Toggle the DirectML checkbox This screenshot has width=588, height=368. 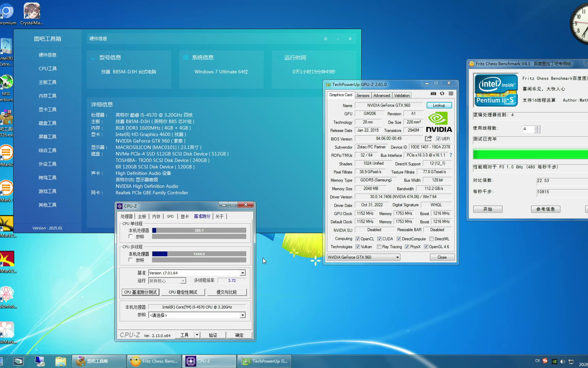[x=432, y=239]
